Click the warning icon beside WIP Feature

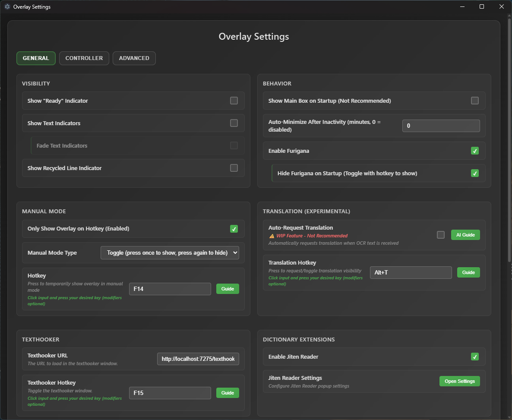coord(272,236)
